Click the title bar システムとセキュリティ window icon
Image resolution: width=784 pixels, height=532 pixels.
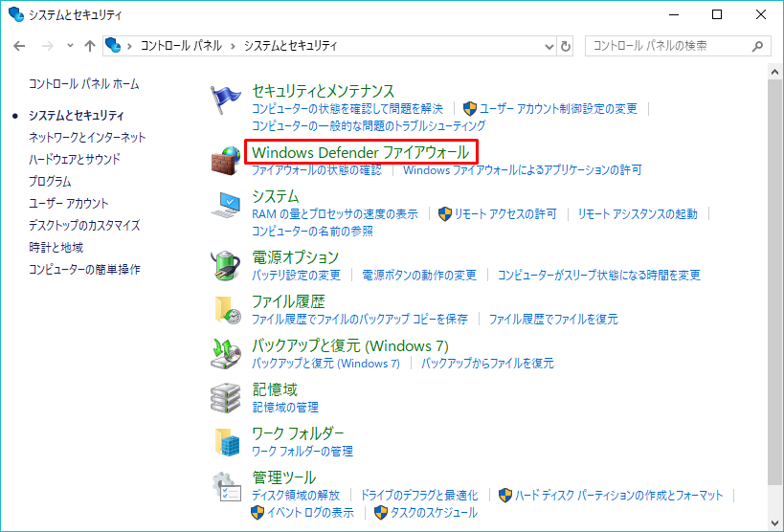tap(16, 14)
